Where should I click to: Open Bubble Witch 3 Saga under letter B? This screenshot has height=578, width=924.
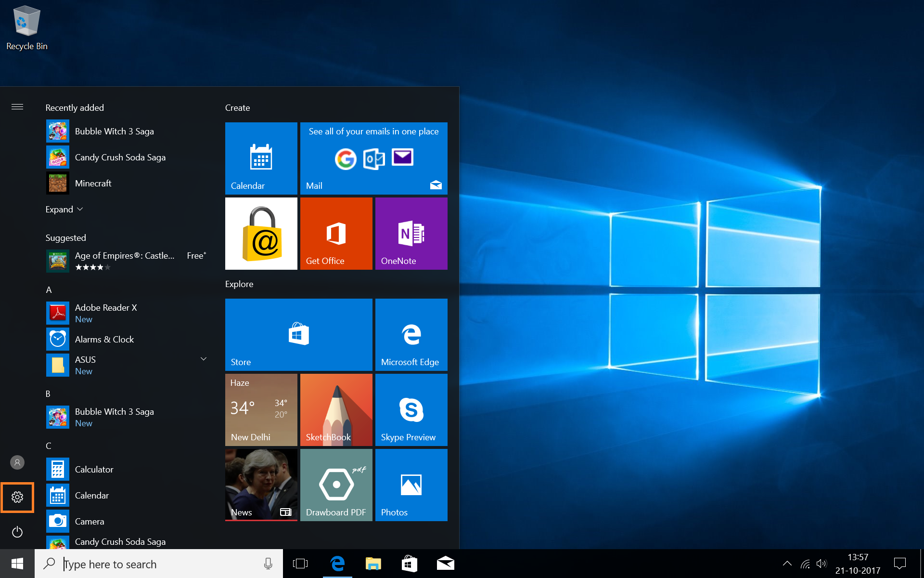(x=128, y=417)
